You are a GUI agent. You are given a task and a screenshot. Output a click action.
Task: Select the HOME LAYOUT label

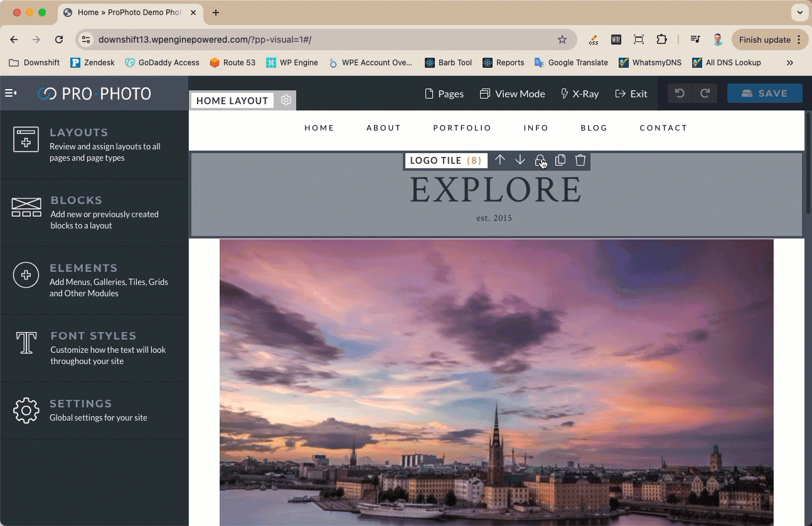click(x=232, y=100)
